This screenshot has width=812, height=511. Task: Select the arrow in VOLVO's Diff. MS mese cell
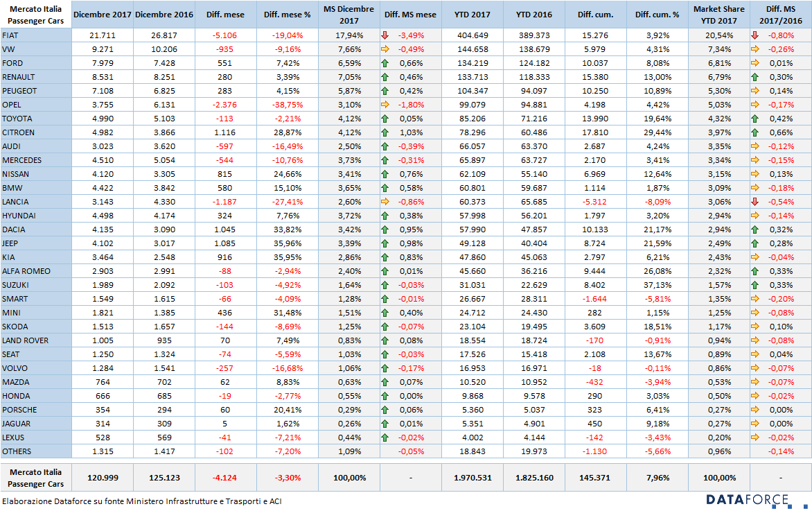point(385,368)
